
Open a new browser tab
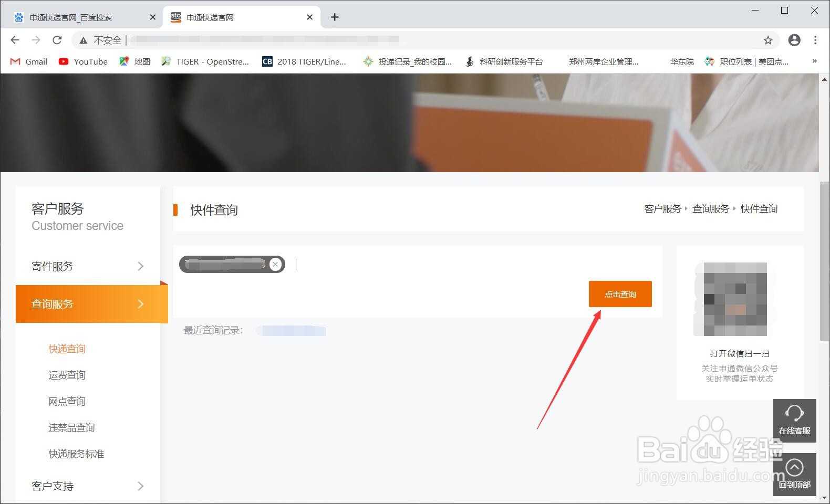(335, 17)
